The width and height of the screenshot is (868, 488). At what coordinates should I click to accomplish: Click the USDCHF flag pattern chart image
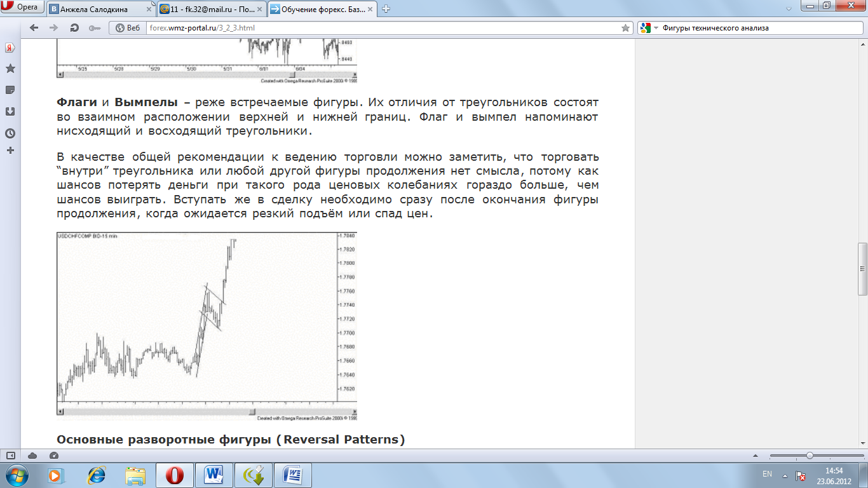coord(207,326)
